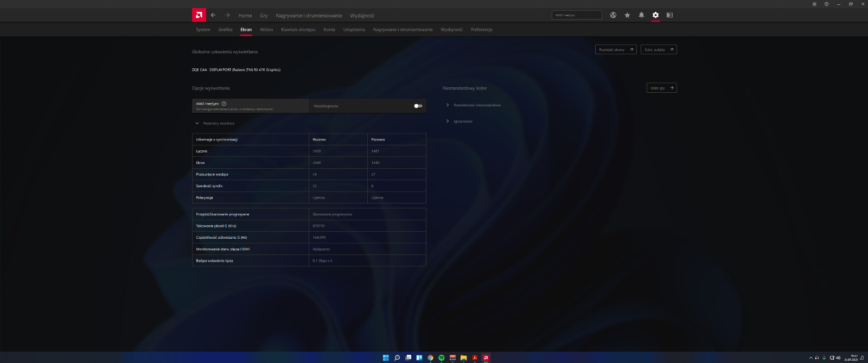Open the Preferencje settings tab

[482, 30]
